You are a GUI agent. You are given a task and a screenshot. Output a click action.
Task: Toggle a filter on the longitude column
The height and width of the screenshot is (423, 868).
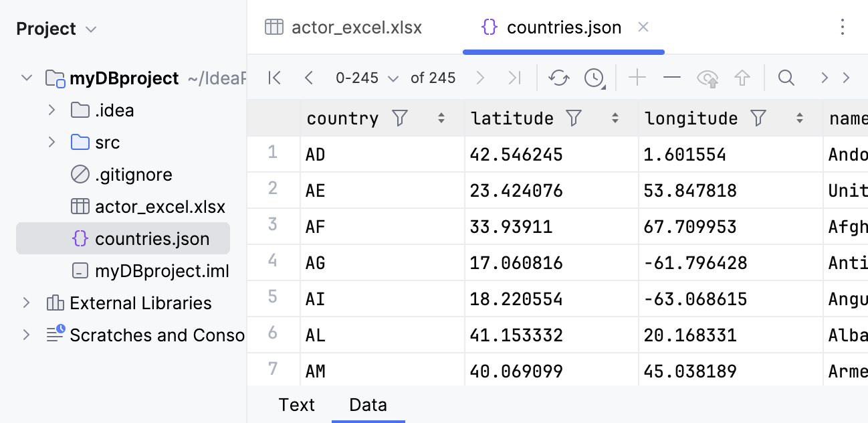click(x=758, y=118)
